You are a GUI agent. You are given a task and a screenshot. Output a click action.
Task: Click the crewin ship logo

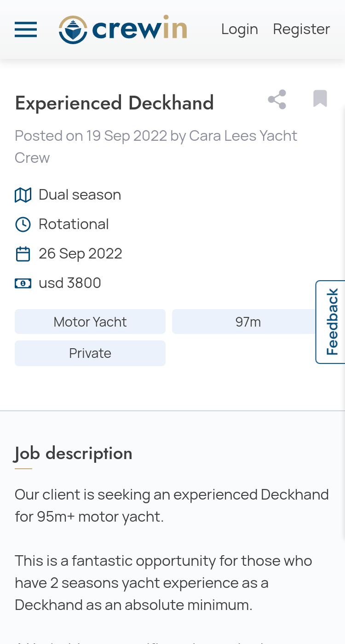(73, 30)
